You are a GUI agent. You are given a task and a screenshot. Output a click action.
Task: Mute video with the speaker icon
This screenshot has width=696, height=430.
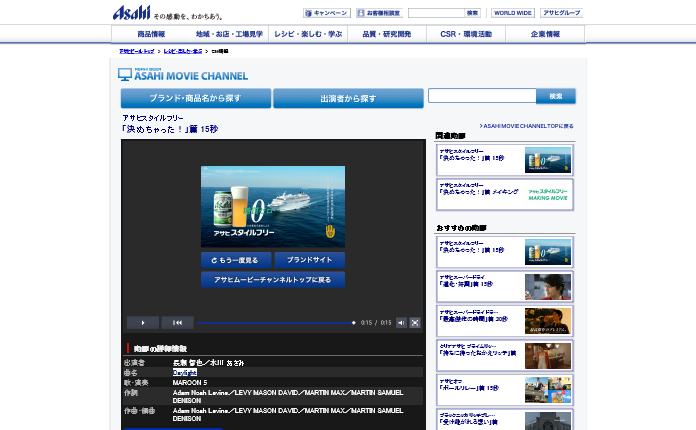pos(401,323)
